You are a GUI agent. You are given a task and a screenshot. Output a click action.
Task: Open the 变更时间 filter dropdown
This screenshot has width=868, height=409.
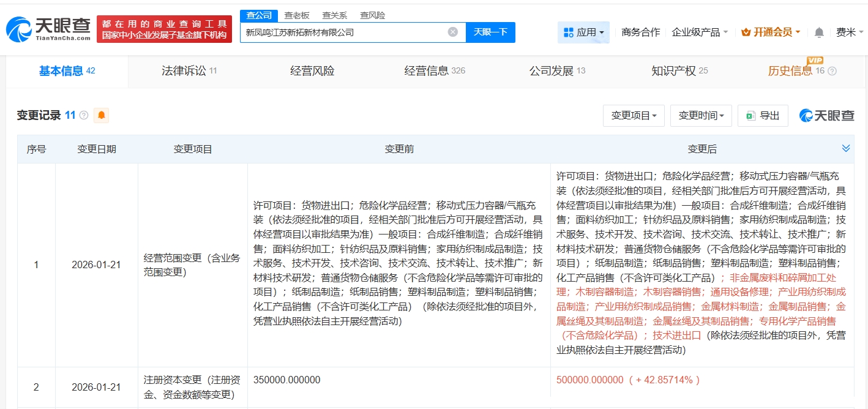[701, 116]
